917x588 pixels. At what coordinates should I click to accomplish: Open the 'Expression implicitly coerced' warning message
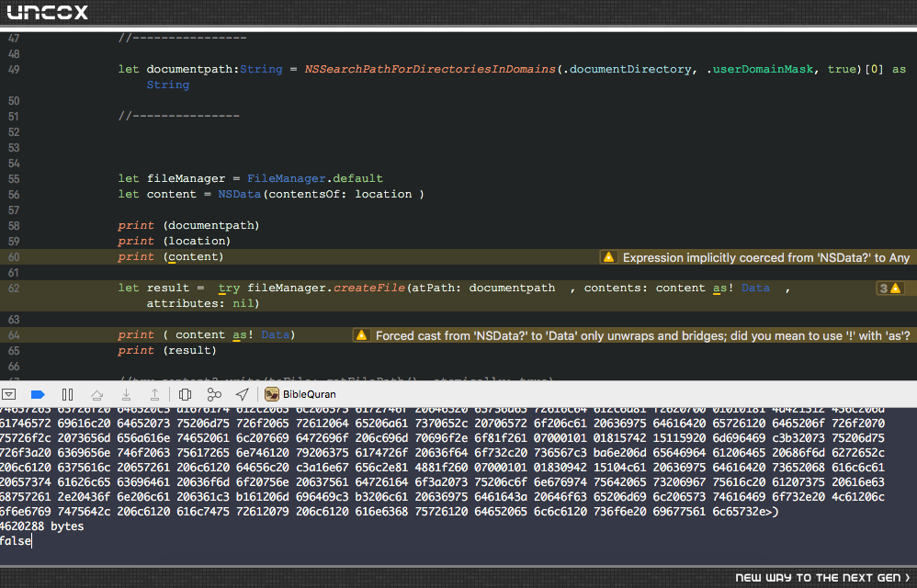[765, 258]
